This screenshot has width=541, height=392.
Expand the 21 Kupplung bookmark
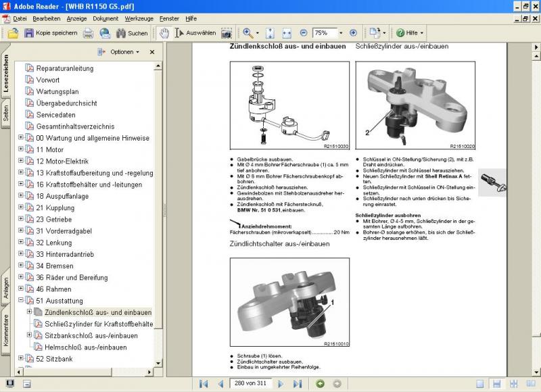tap(21, 207)
